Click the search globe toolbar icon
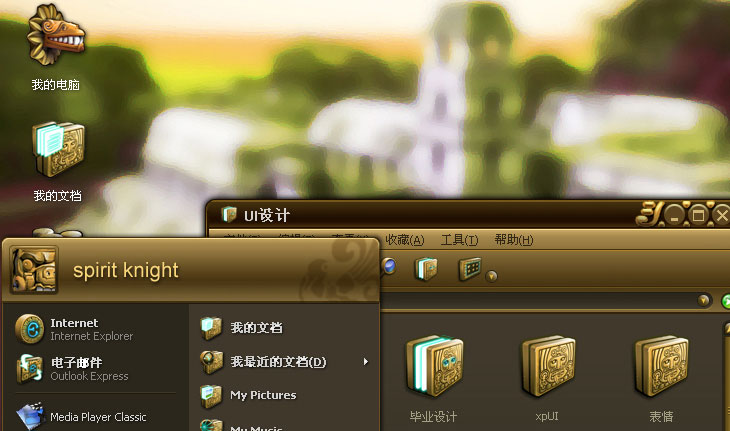This screenshot has width=730, height=431. click(389, 266)
